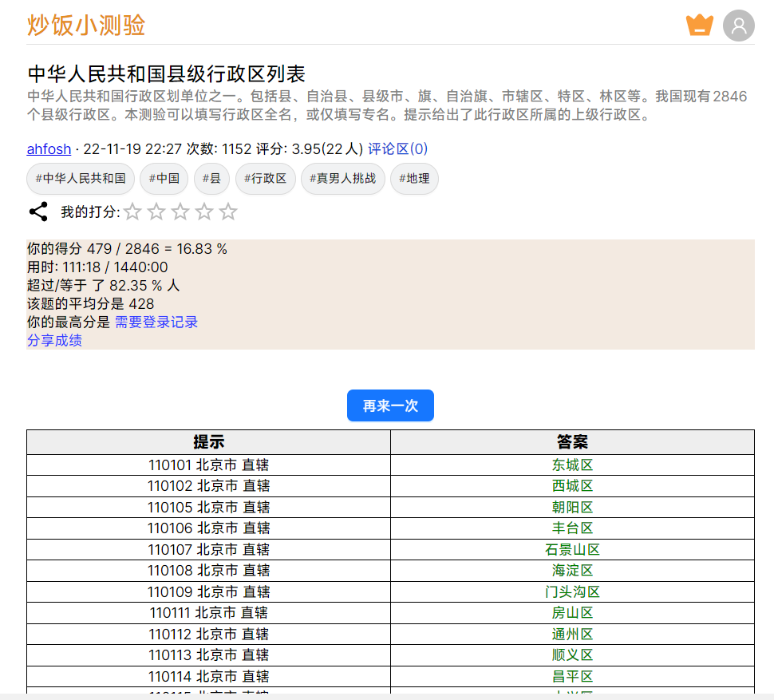
Task: Open 评论区(0) comments link
Action: click(x=397, y=148)
